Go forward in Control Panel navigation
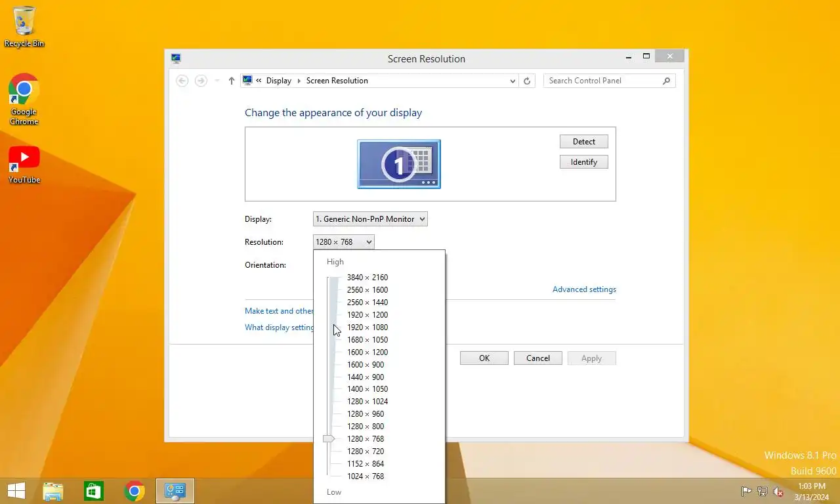Viewport: 840px width, 504px height. tap(201, 81)
